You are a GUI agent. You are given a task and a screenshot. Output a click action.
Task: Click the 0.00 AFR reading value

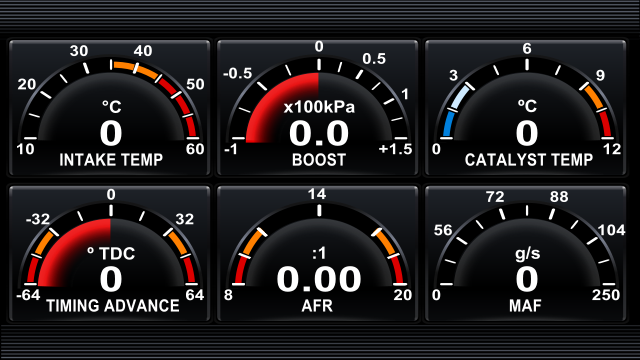319,279
